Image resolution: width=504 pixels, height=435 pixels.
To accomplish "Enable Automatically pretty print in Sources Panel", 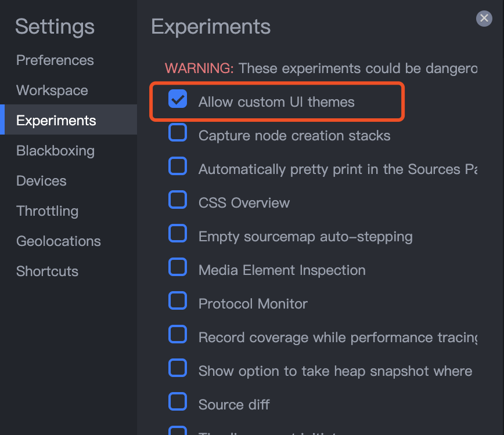I will coord(178,166).
